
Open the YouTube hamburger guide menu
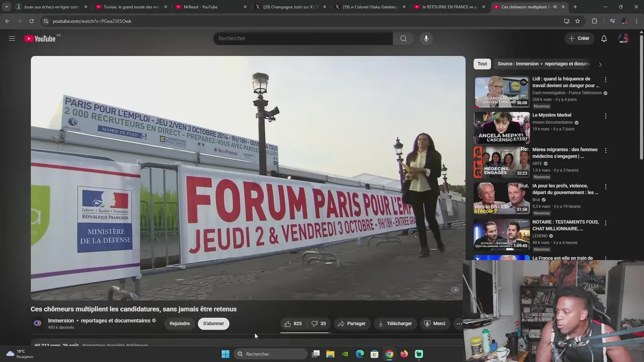pyautogui.click(x=12, y=38)
